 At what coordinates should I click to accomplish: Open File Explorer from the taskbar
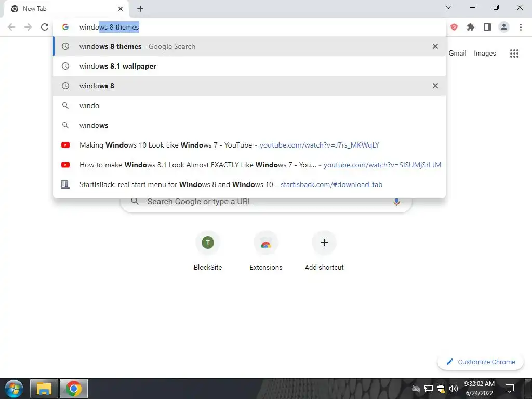tap(44, 389)
